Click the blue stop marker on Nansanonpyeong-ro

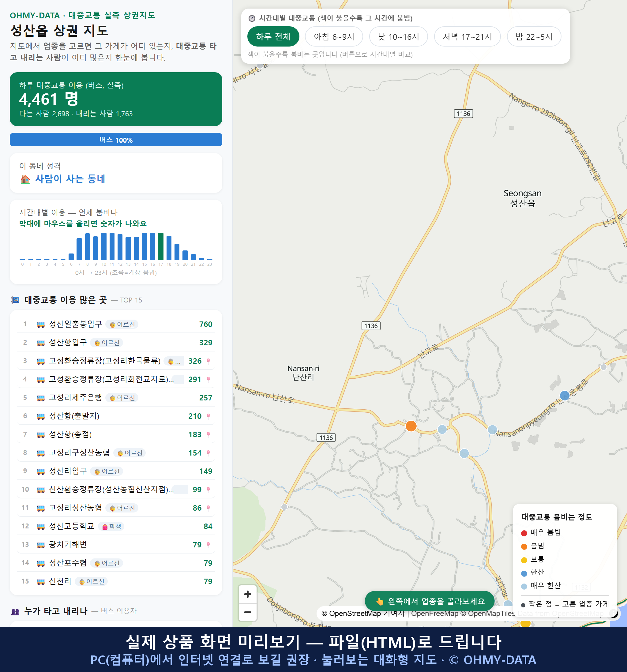tap(565, 395)
